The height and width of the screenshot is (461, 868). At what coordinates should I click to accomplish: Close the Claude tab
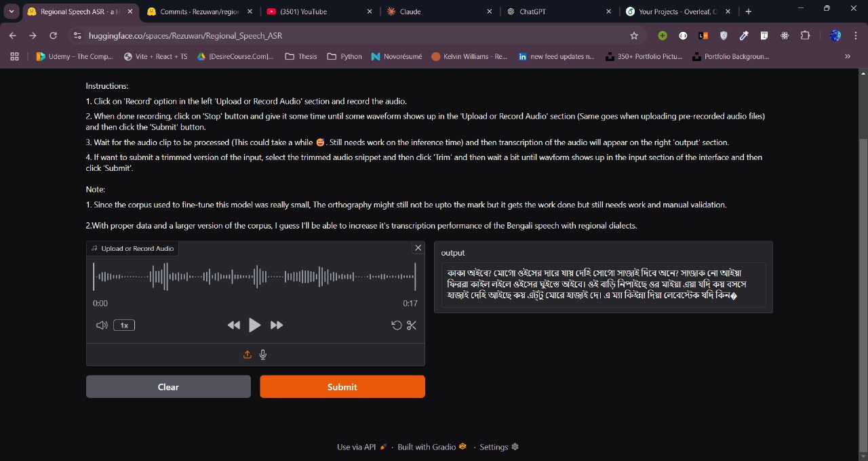point(490,12)
